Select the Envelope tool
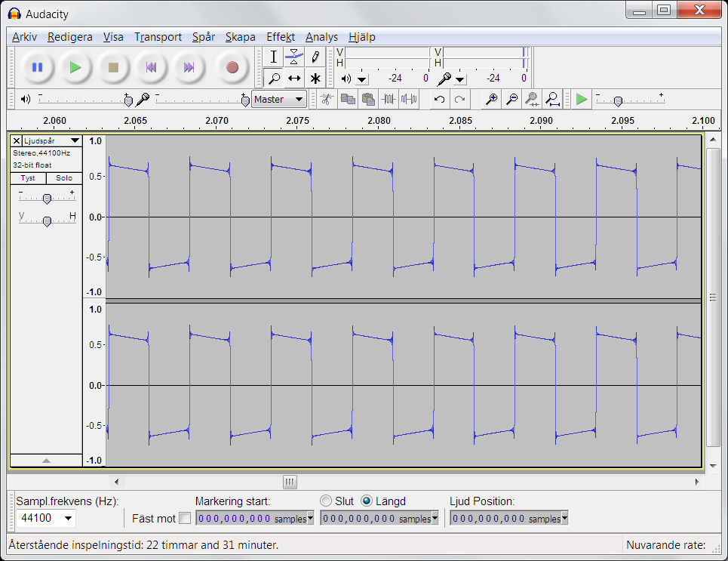The height and width of the screenshot is (561, 728). pyautogui.click(x=294, y=57)
